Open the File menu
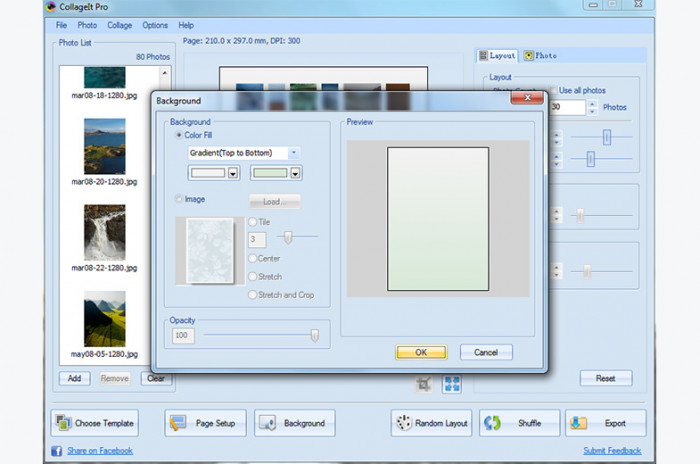The image size is (700, 464). click(x=61, y=25)
